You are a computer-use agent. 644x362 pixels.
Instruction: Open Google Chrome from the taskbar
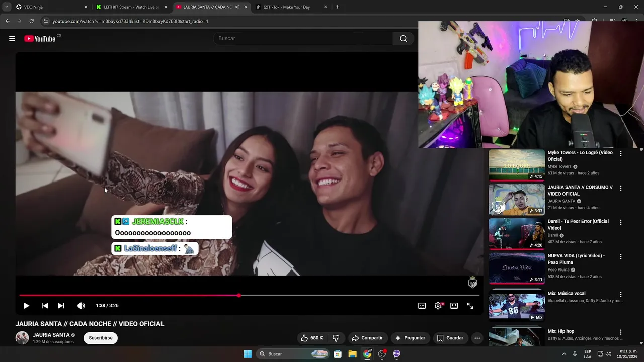[x=367, y=354]
